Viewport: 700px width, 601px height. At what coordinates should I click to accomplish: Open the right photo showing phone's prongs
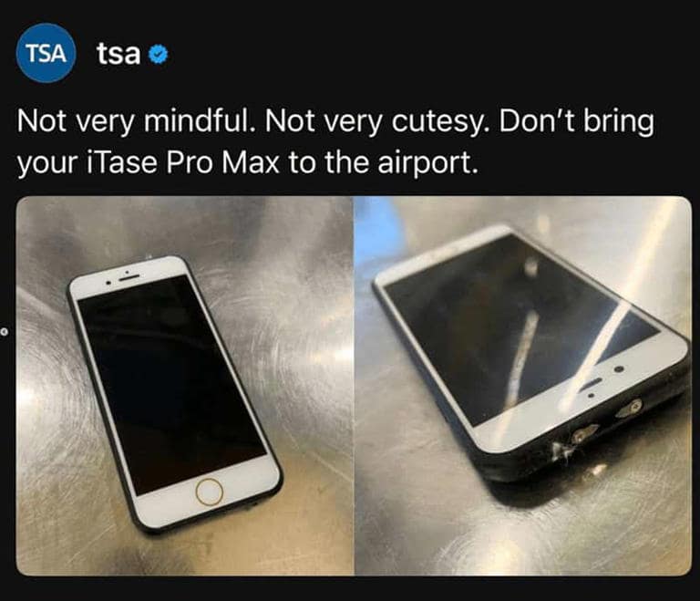(x=523, y=386)
